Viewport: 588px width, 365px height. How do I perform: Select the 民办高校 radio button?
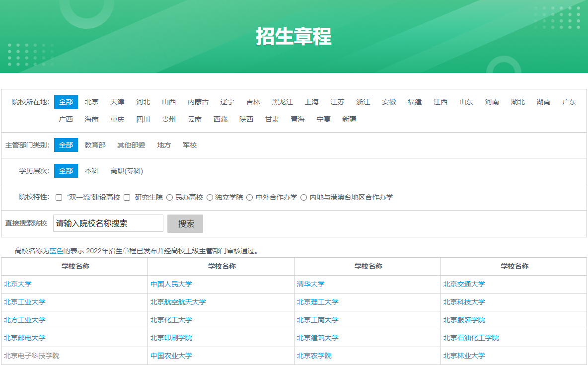point(169,197)
